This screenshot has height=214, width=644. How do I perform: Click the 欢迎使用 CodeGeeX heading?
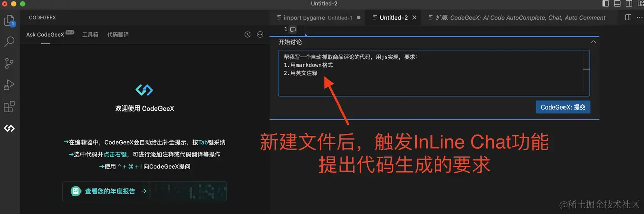[144, 108]
